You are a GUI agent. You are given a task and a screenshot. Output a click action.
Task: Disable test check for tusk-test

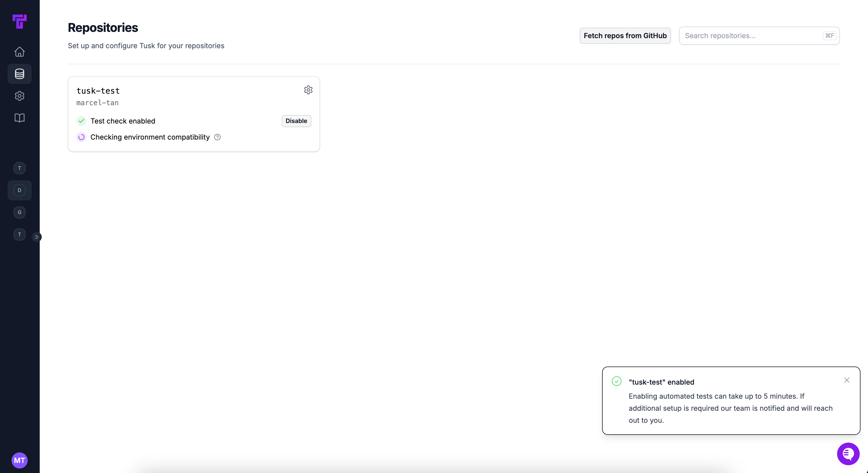coord(296,121)
